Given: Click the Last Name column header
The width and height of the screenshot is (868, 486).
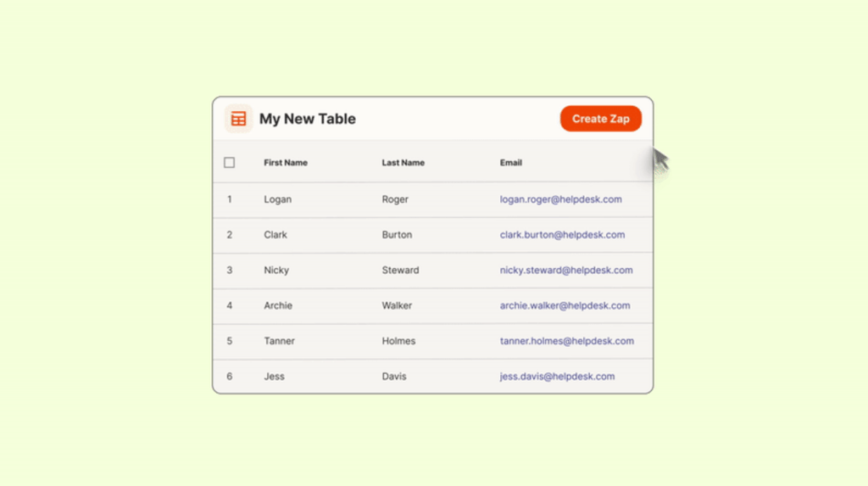Looking at the screenshot, I should click(x=403, y=163).
